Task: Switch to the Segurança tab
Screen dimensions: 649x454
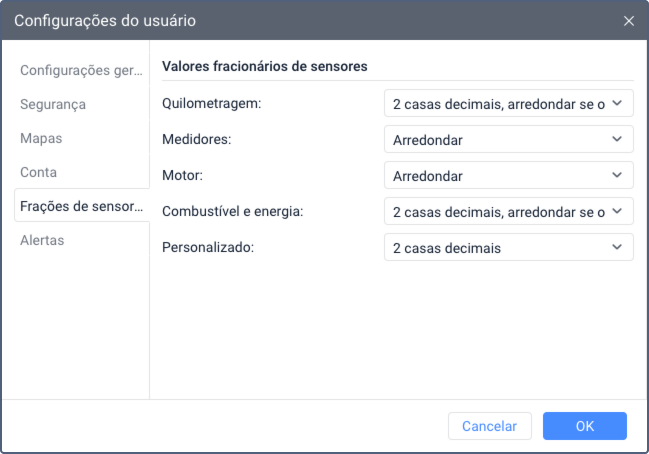Action: click(x=53, y=104)
